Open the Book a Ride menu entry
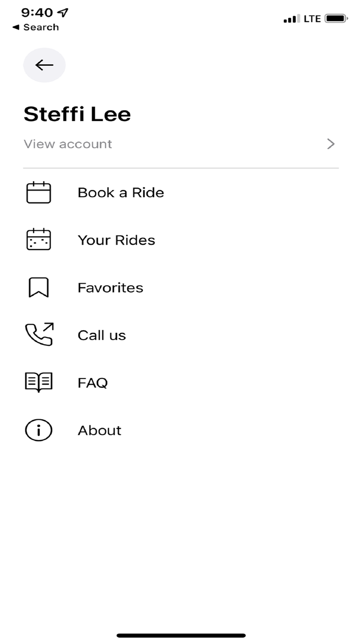Viewport: 362px width, 644px height. [x=120, y=192]
